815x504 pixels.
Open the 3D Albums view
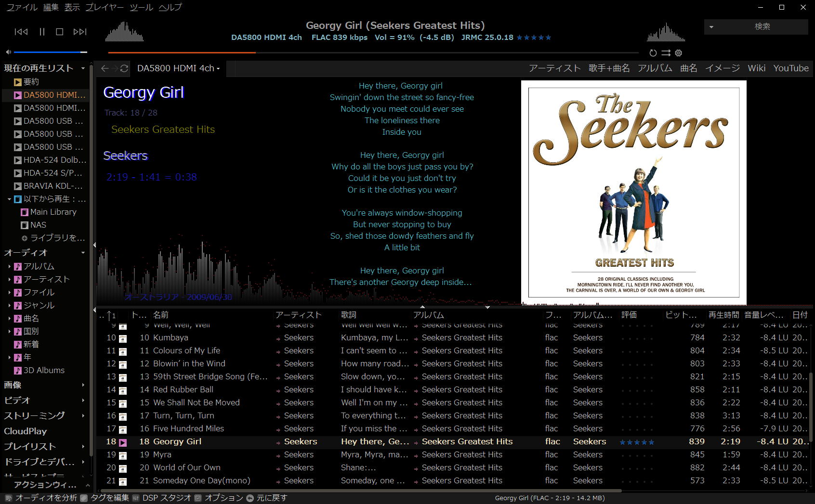(39, 370)
